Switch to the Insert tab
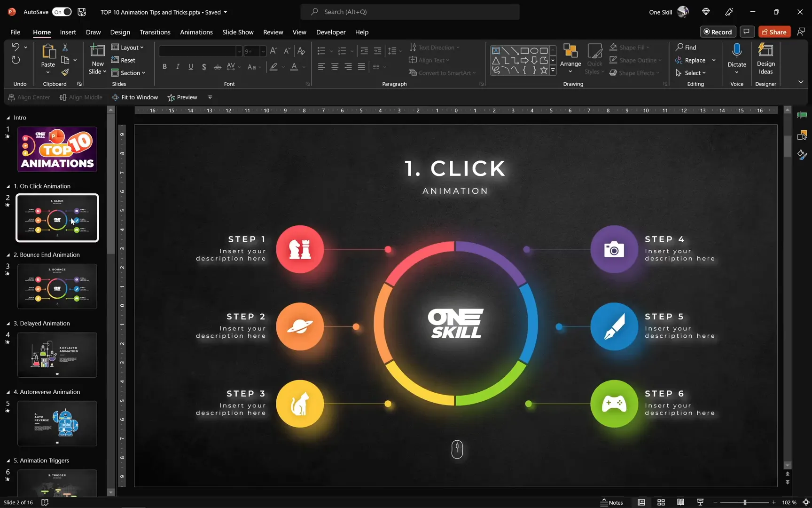The width and height of the screenshot is (812, 508). (68, 32)
